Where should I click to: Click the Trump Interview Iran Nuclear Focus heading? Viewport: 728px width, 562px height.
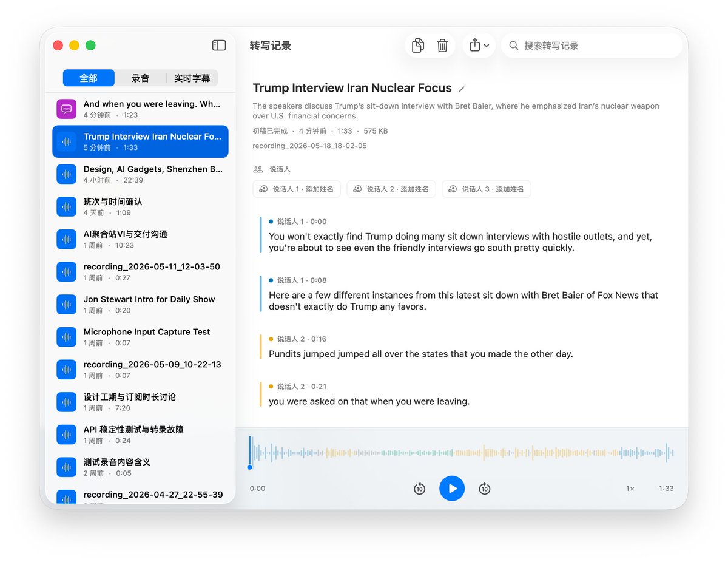[x=352, y=88]
